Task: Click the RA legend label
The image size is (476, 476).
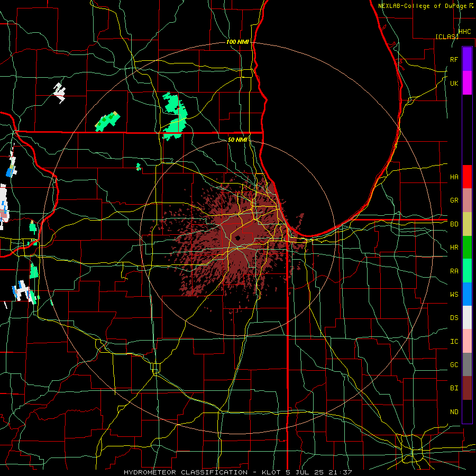Action: [x=454, y=271]
